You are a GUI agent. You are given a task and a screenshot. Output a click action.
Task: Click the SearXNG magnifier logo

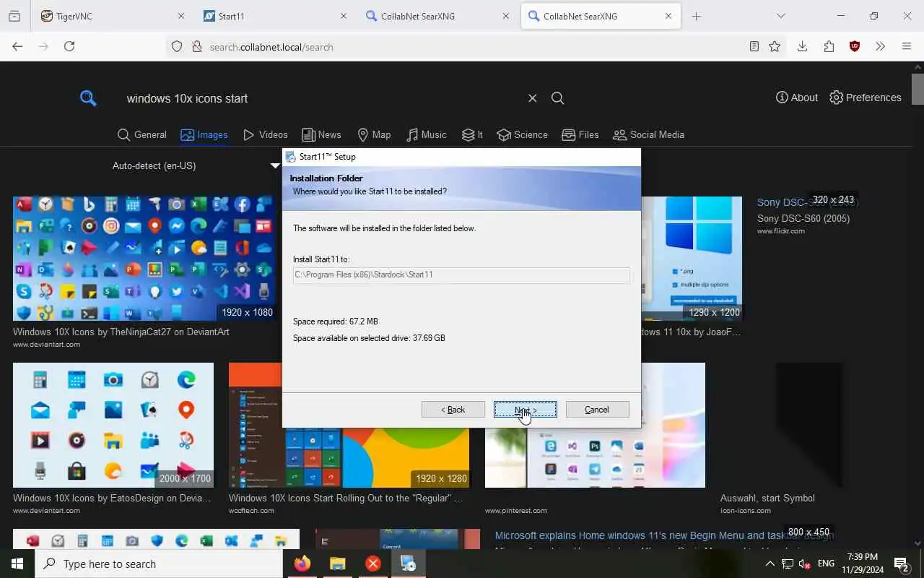pos(88,98)
